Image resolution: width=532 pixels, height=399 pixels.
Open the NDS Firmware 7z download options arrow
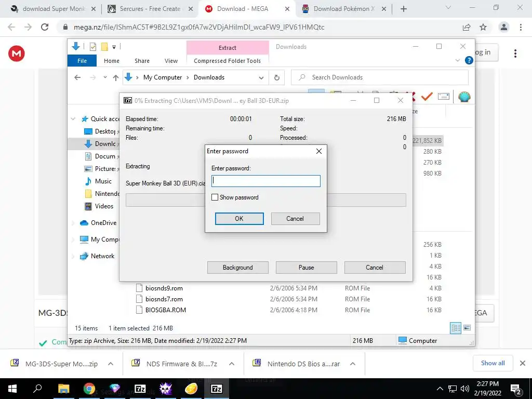point(232,364)
